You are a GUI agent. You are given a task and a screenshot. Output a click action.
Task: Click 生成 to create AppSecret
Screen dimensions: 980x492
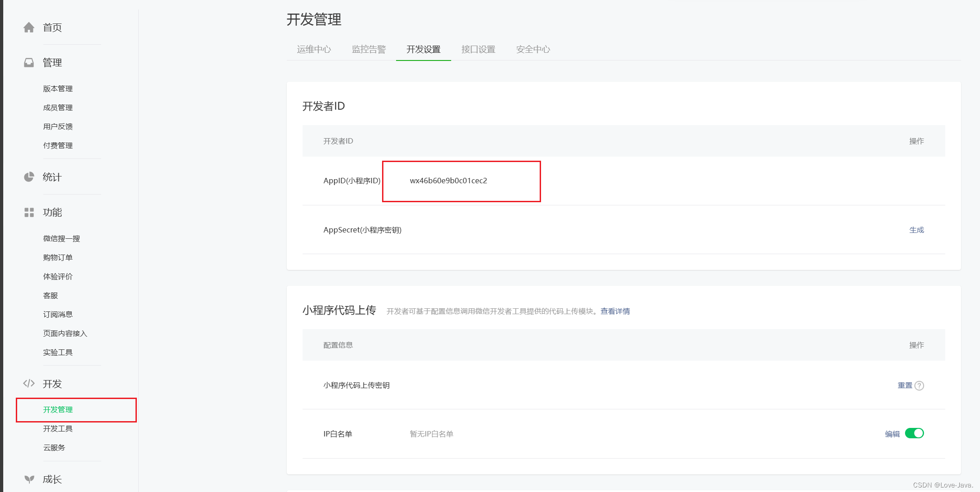click(x=917, y=229)
